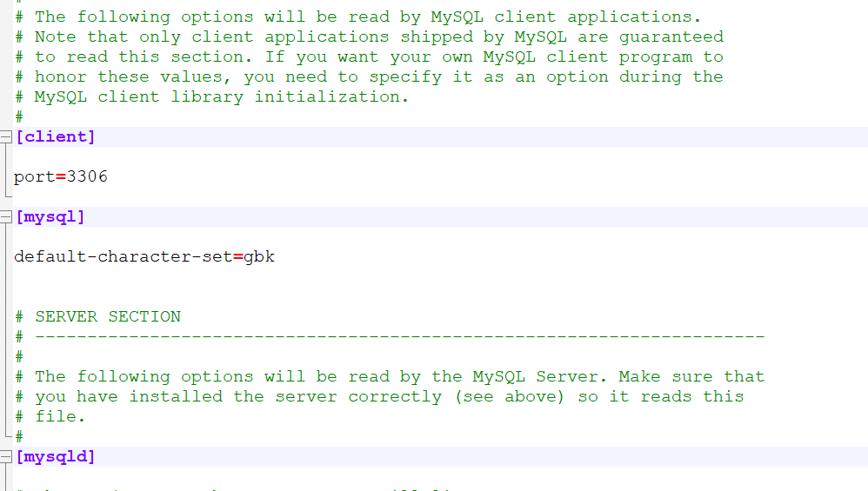Click the 'MySQL client library initialization.' comment
The width and height of the screenshot is (868, 491).
(x=212, y=96)
